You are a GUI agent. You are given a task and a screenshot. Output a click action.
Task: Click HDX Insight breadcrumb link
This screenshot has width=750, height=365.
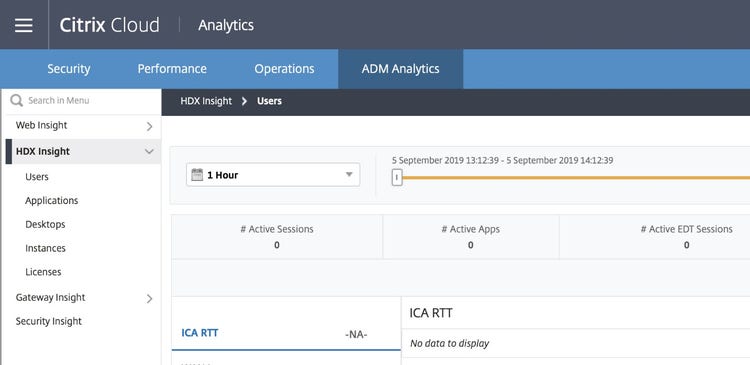[206, 101]
